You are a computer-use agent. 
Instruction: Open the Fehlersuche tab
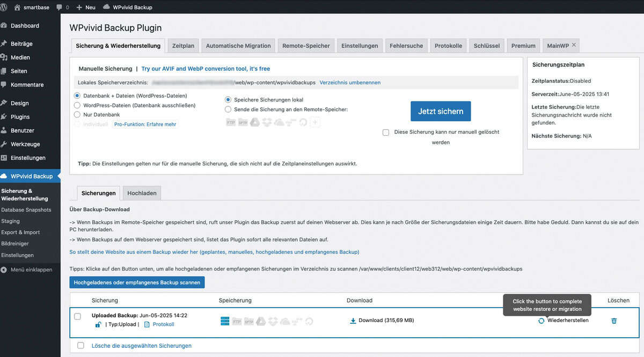(x=406, y=46)
